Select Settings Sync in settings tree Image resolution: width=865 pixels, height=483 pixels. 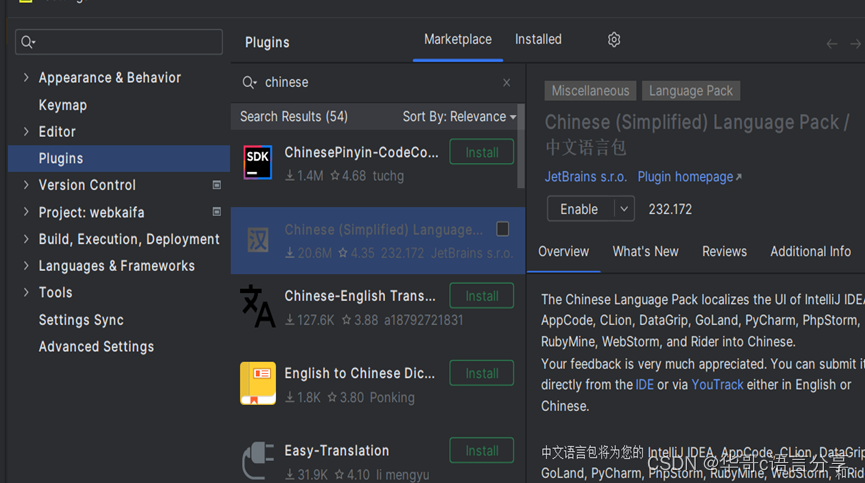coord(81,320)
